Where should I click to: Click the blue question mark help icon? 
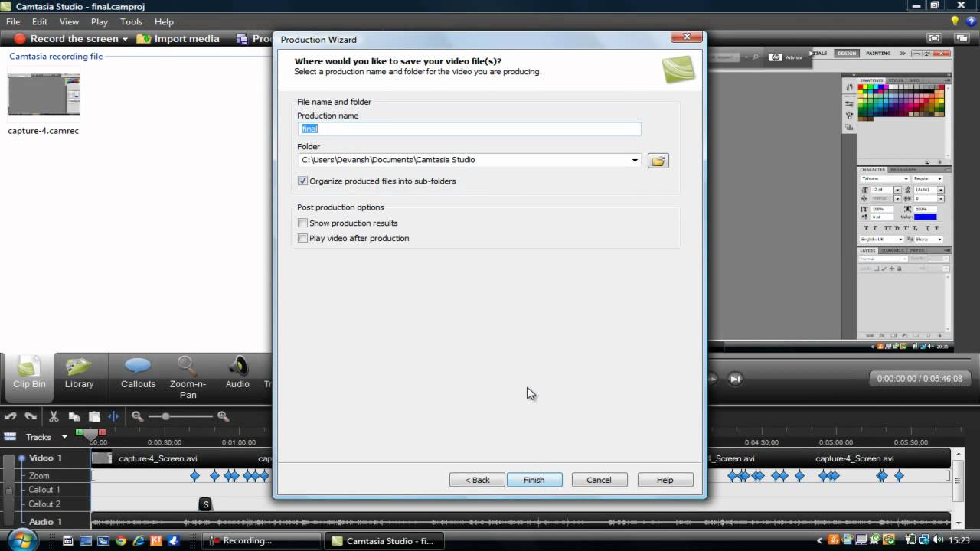pos(970,21)
